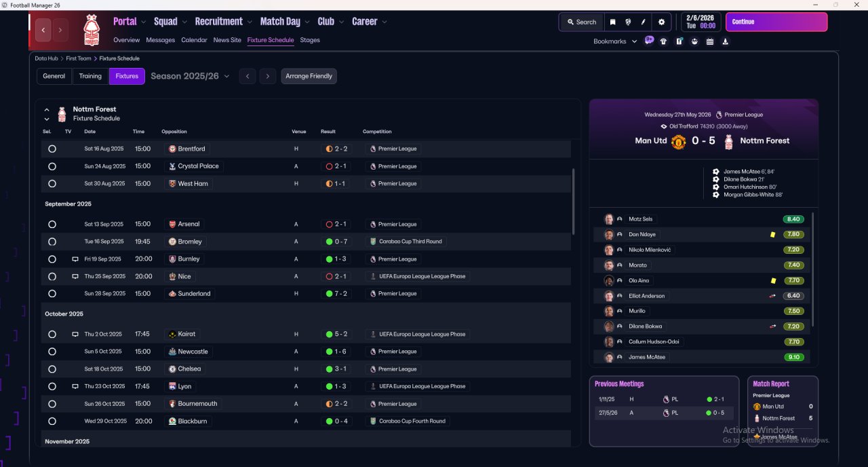The width and height of the screenshot is (868, 467).
Task: Click Matz Sels player portrait
Action: coord(609,219)
